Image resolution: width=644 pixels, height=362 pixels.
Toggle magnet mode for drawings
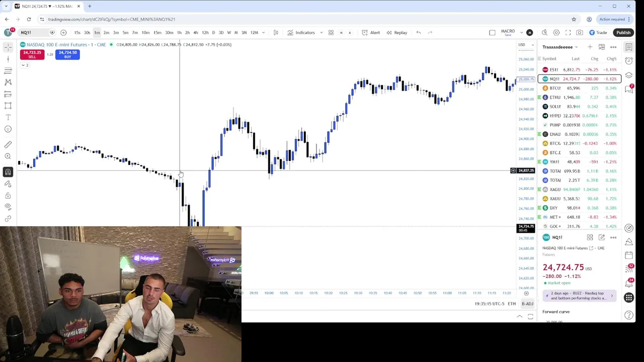(8, 172)
